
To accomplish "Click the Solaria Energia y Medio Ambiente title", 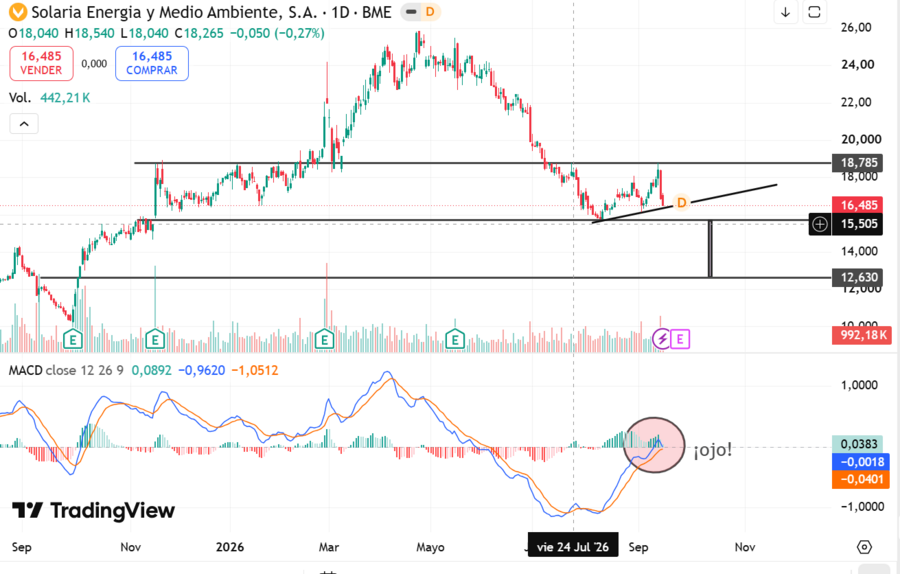I will tap(174, 12).
